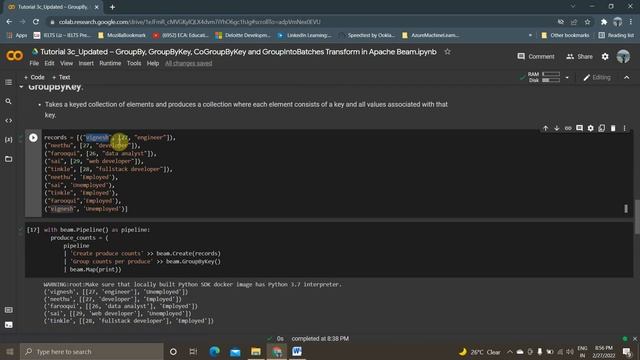The width and height of the screenshot is (640, 360).
Task: Click the notebook vertical scrollbar
Action: (x=637, y=216)
